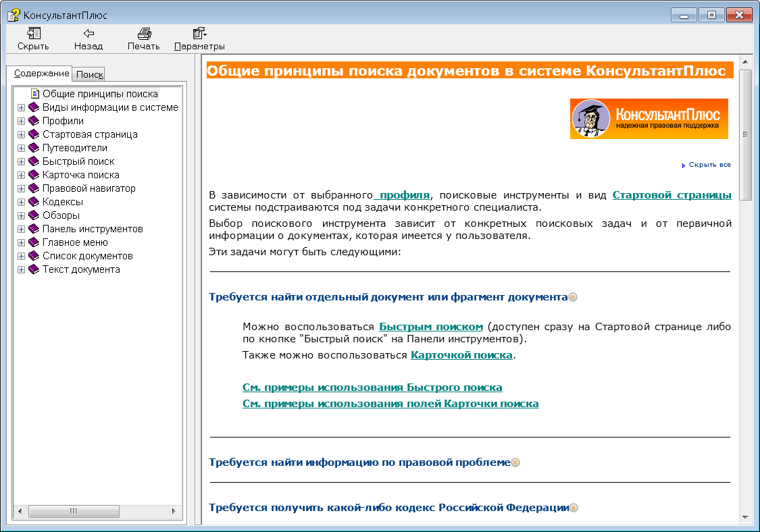Toggle section icon after 'кодекс Российской Федерации'

click(x=574, y=508)
